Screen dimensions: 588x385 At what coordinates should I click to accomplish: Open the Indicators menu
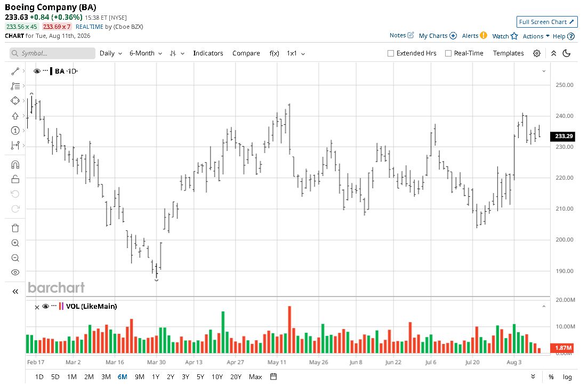tap(208, 53)
